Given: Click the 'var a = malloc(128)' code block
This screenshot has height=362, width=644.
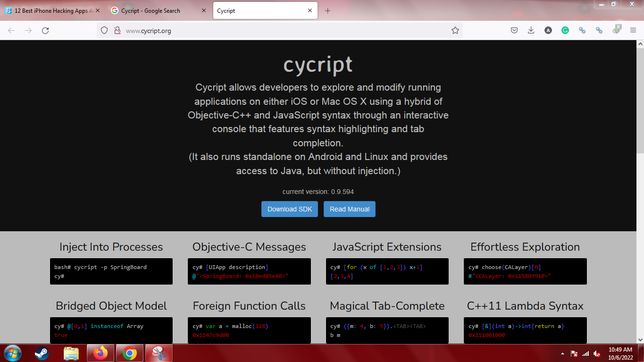Looking at the screenshot, I should 249,330.
